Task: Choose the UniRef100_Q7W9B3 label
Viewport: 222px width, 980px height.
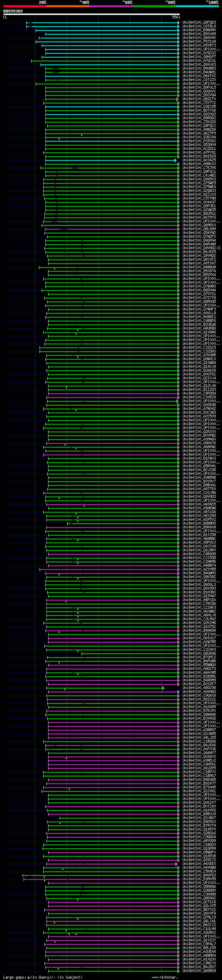Action: click(199, 286)
